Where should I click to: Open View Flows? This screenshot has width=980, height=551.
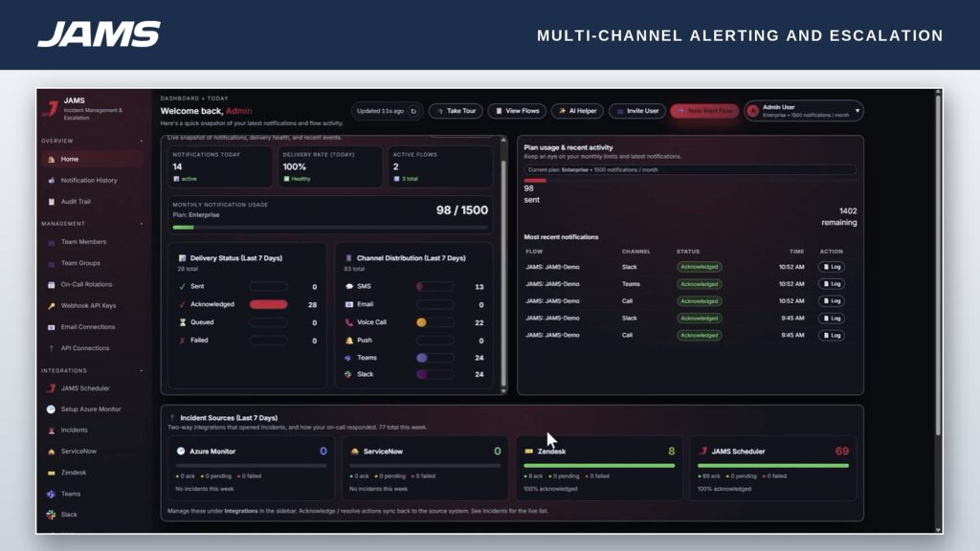coord(517,111)
